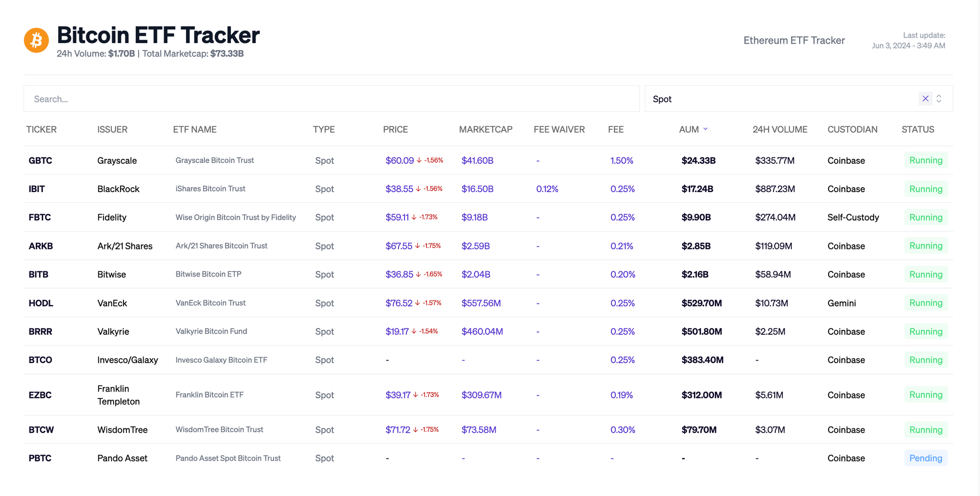Open the iShares Bitcoin Trust entry
This screenshot has width=980, height=496.
[210, 189]
